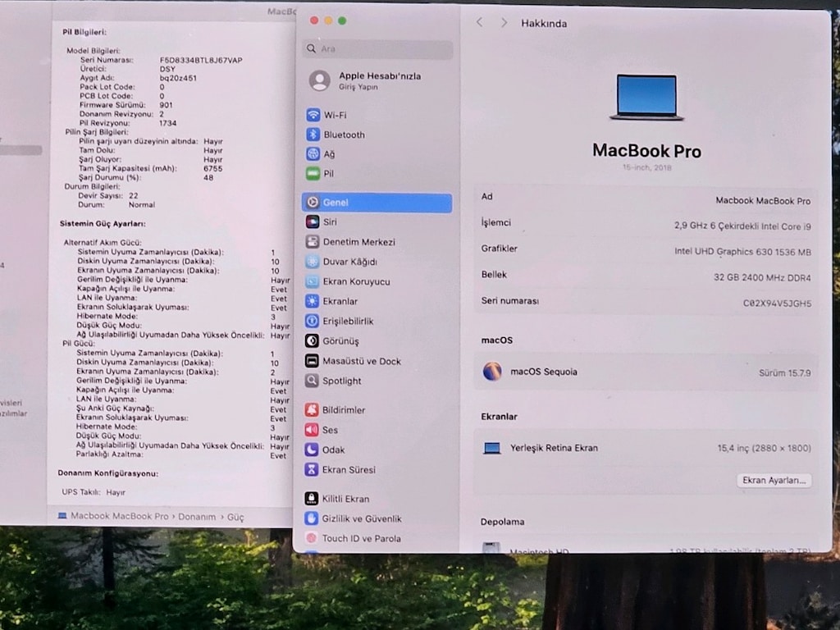The width and height of the screenshot is (840, 630).
Task: Click Donanım in the path bar
Action: click(197, 517)
